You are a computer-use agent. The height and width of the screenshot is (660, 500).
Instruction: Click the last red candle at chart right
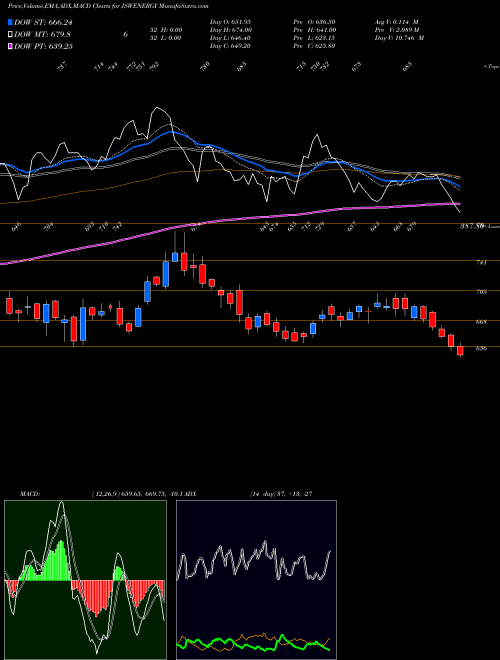(x=460, y=349)
